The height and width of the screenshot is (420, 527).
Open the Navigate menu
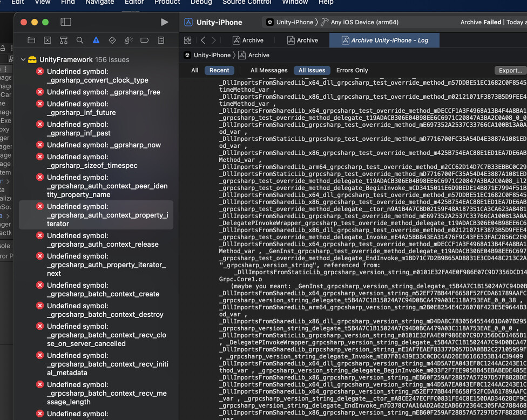[x=99, y=2]
